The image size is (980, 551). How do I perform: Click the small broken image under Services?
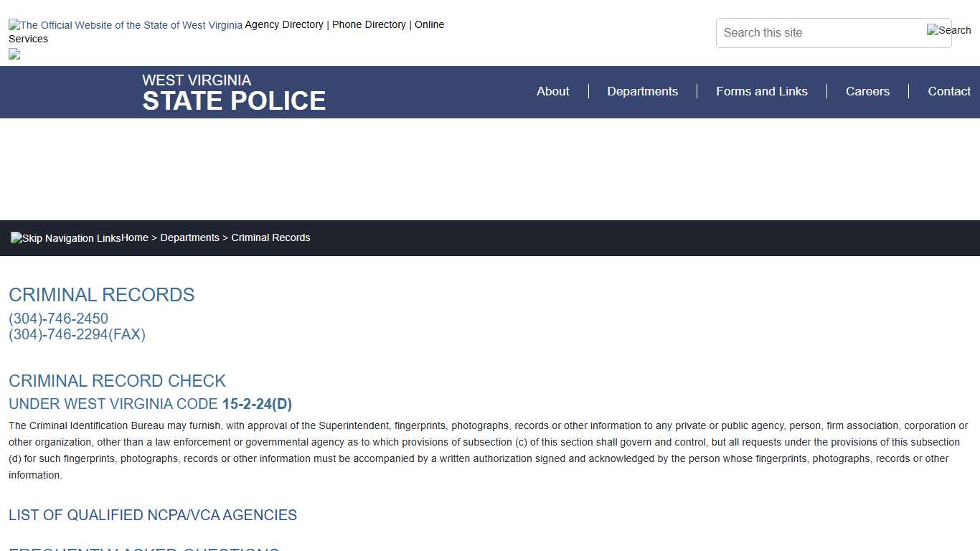coord(14,55)
